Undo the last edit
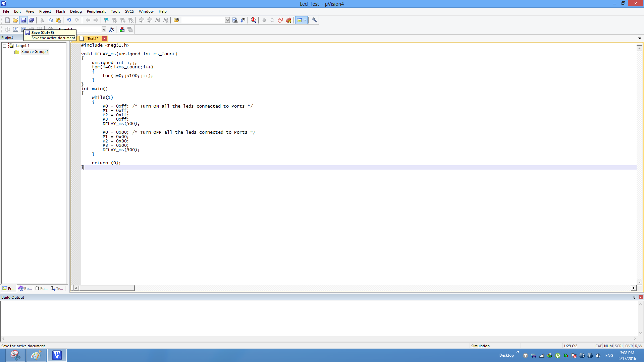The image size is (644, 362). tap(69, 20)
